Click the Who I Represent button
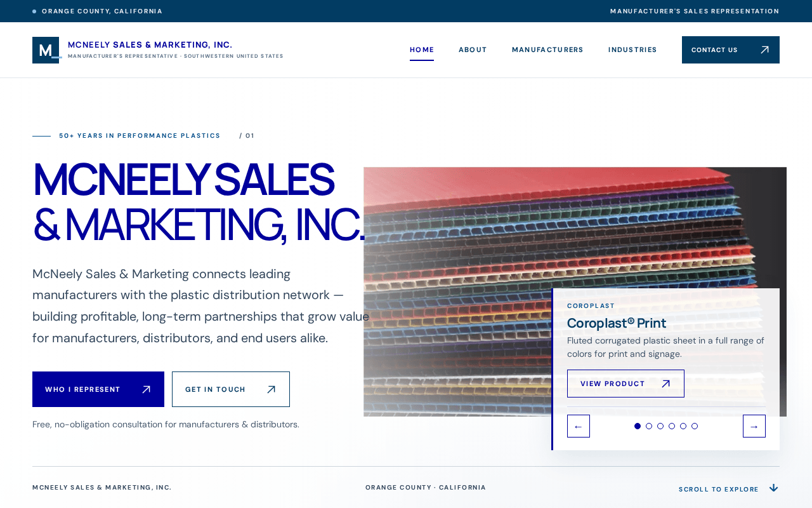Image resolution: width=812 pixels, height=508 pixels. click(x=98, y=389)
